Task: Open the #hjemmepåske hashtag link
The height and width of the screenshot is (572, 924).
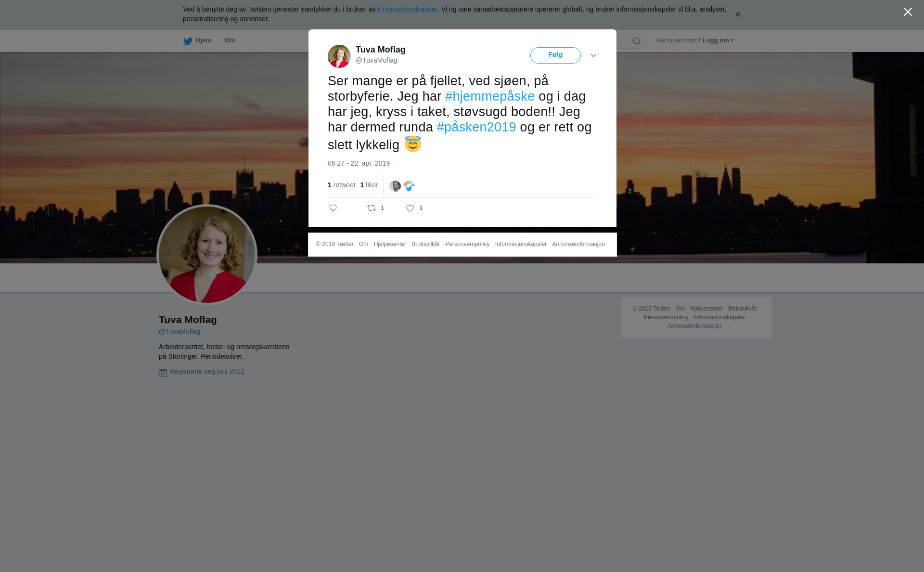Action: pos(490,96)
